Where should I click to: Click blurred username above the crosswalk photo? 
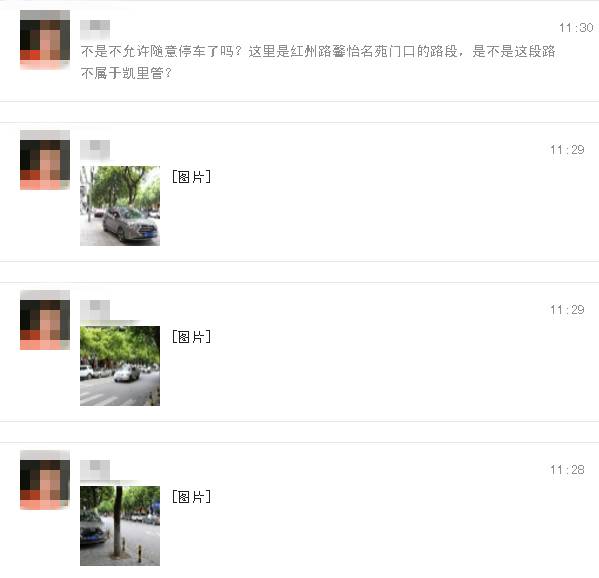point(95,309)
